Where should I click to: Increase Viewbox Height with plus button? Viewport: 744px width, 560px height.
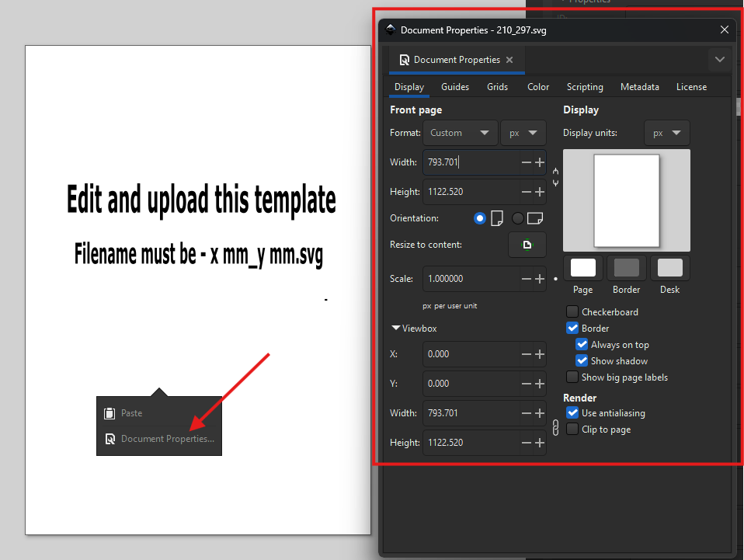(x=540, y=443)
